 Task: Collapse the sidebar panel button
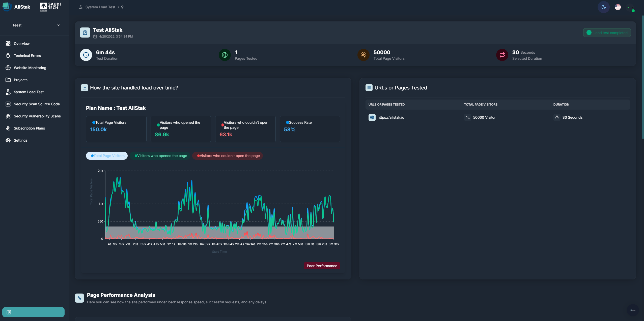pyautogui.click(x=33, y=312)
